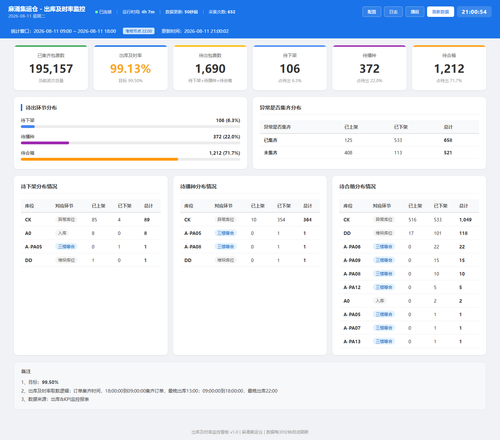Click the 待播种分布情况 panel title
Image resolution: width=500 pixels, height=440 pixels.
coord(198,186)
